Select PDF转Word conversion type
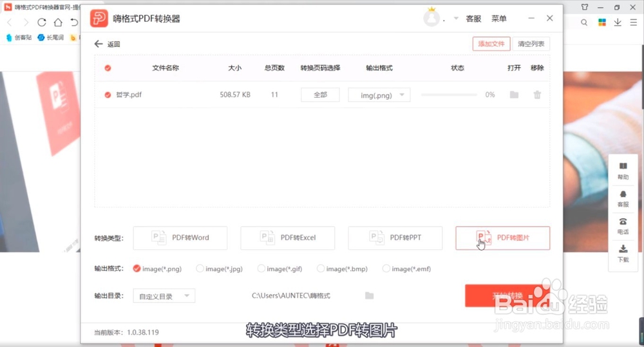 180,238
